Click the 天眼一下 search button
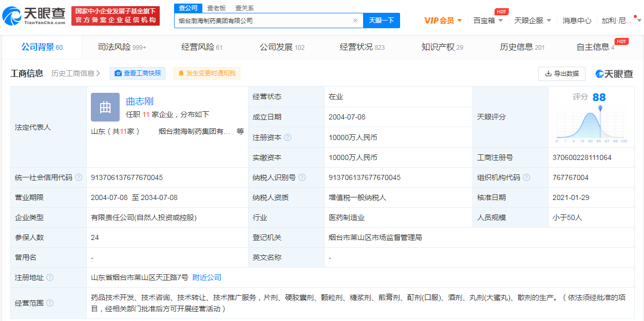 pyautogui.click(x=381, y=20)
